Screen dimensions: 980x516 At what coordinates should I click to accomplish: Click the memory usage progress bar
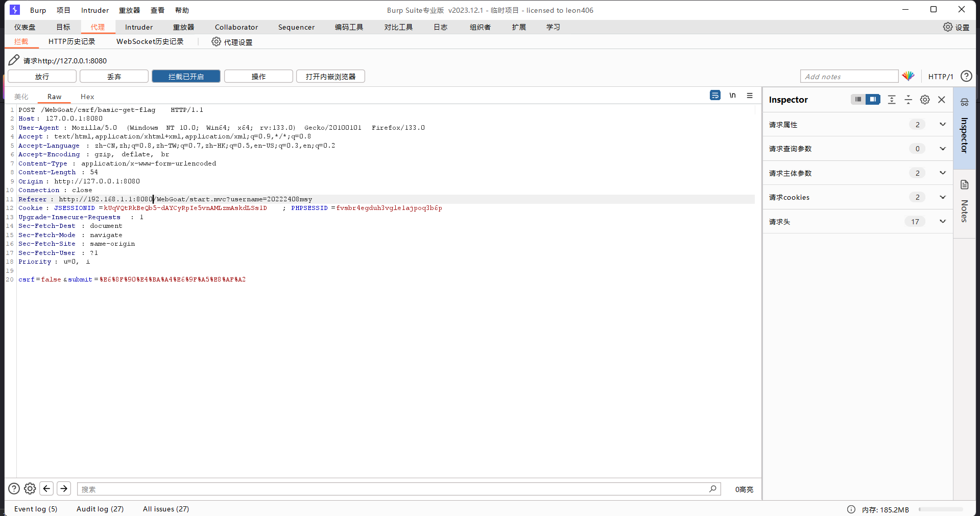[941, 509]
